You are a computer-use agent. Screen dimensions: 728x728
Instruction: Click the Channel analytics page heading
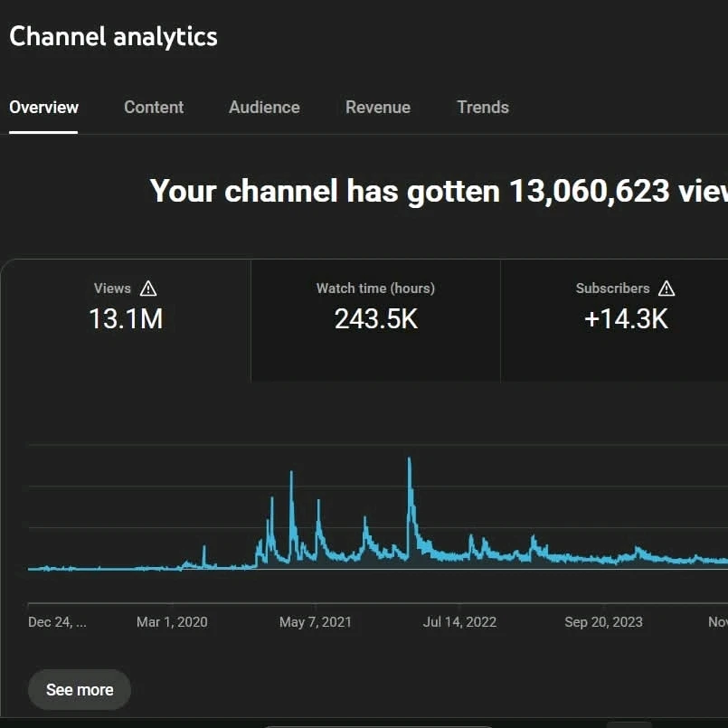pyautogui.click(x=113, y=37)
